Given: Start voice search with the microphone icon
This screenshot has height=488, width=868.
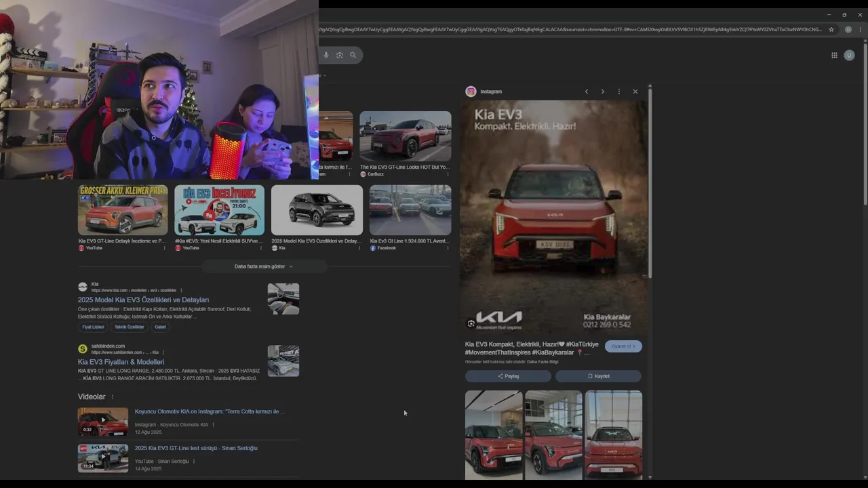Looking at the screenshot, I should tap(326, 55).
